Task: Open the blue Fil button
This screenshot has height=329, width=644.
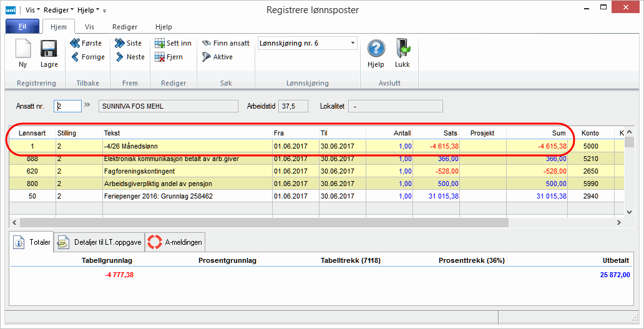Action: [x=22, y=27]
